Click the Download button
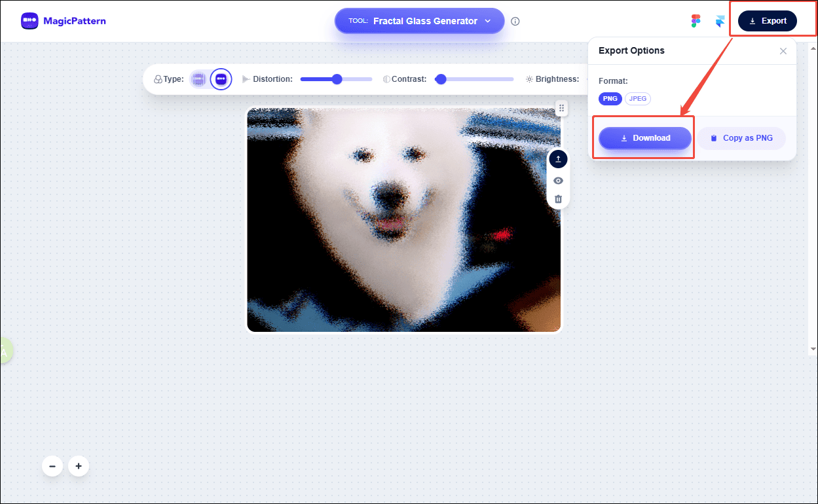Image resolution: width=818 pixels, height=504 pixels. [x=644, y=138]
